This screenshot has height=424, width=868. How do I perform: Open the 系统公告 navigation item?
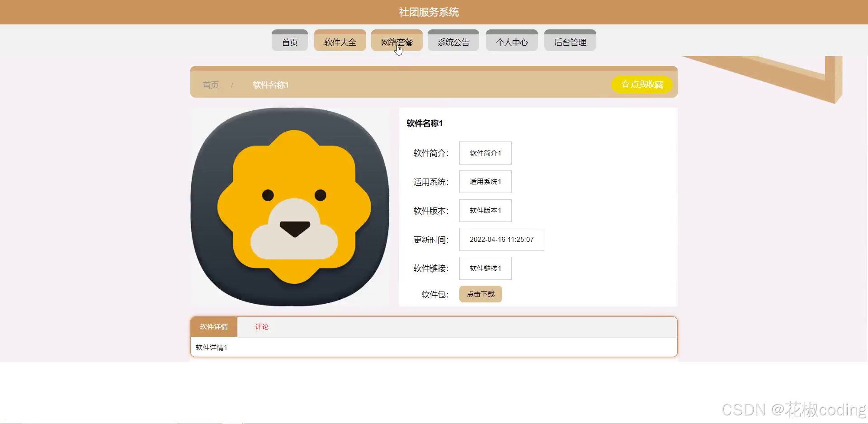[x=453, y=41]
